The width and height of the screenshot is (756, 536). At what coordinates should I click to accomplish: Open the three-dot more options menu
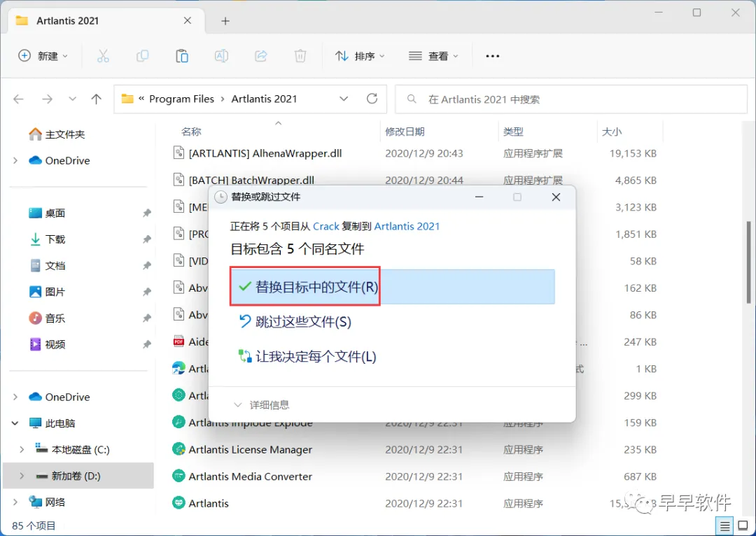[492, 56]
